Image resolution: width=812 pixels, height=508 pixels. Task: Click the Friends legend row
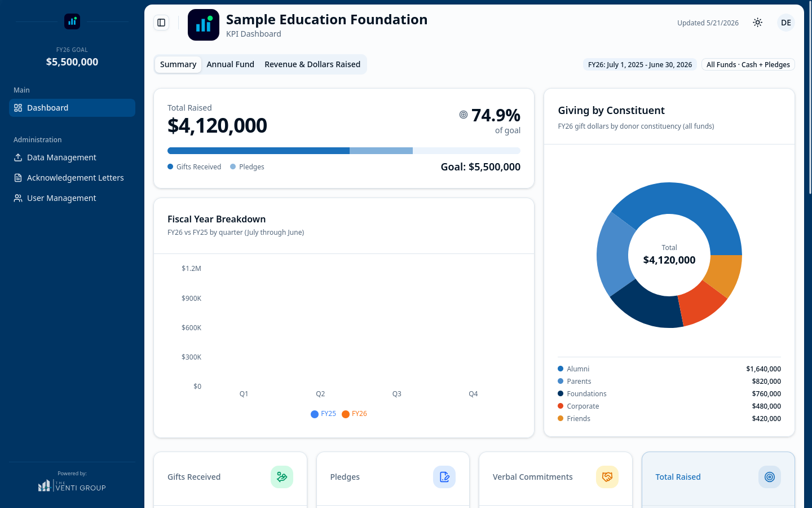tap(669, 419)
